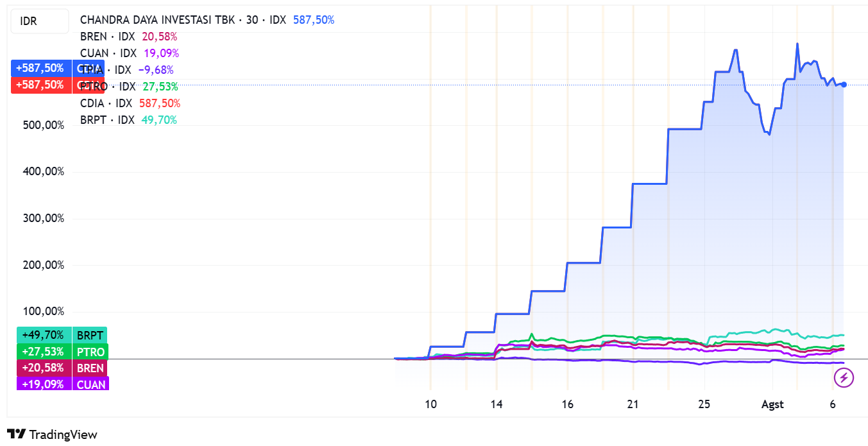Toggle visibility of the CUAN comparison series

click(x=93, y=53)
